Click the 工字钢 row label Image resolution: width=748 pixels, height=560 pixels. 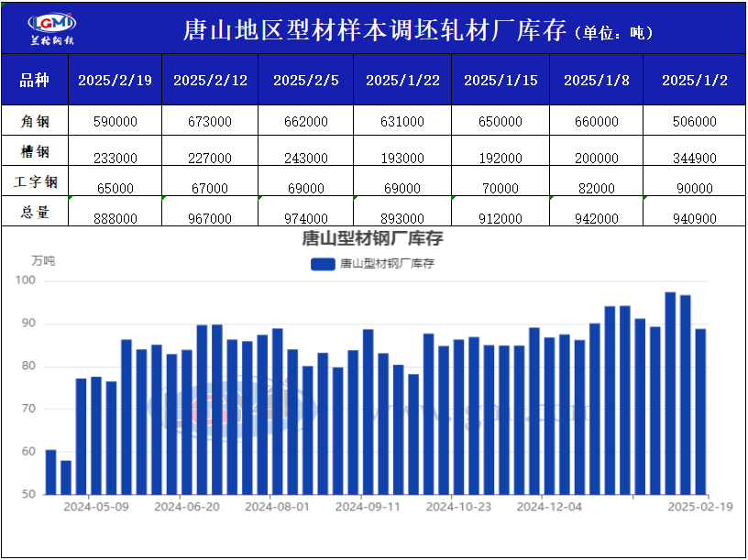(34, 181)
